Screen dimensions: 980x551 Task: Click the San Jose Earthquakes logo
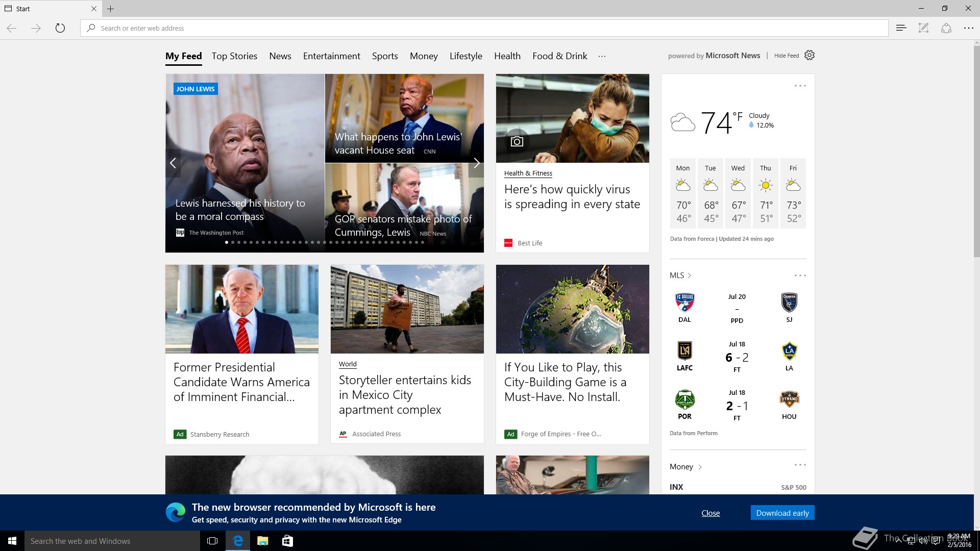[x=789, y=303]
